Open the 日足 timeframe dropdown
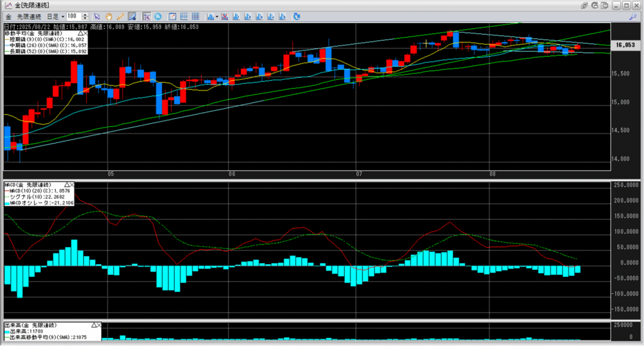 55,17
